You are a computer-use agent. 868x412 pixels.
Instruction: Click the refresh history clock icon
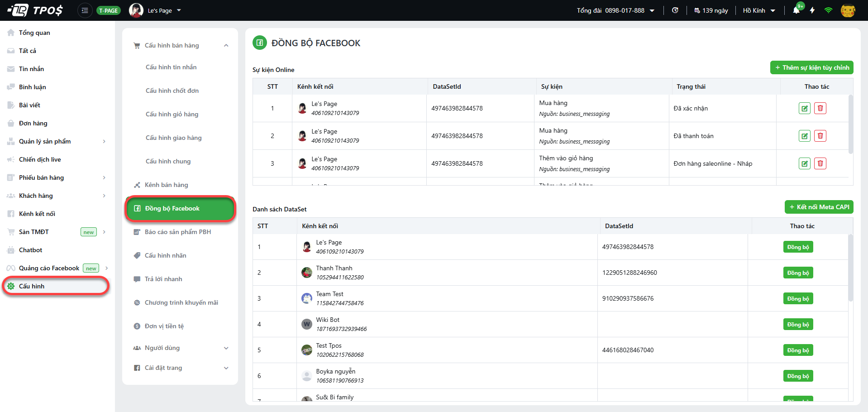[675, 10]
